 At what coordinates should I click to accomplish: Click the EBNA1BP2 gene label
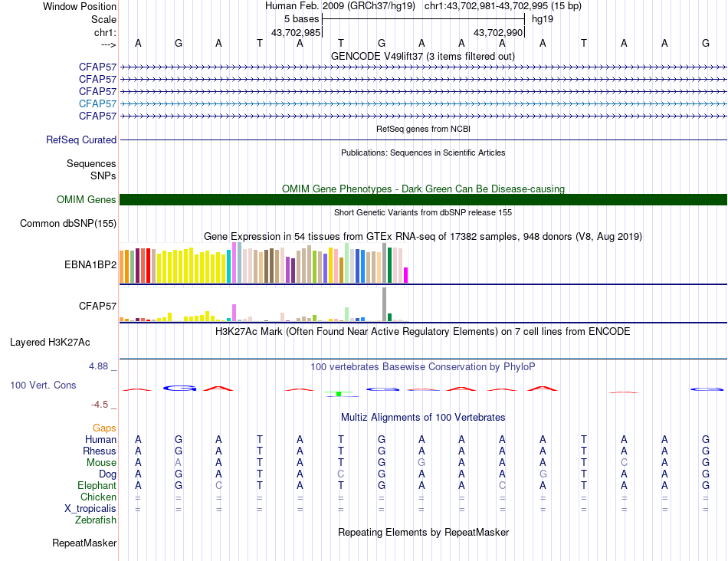click(90, 265)
